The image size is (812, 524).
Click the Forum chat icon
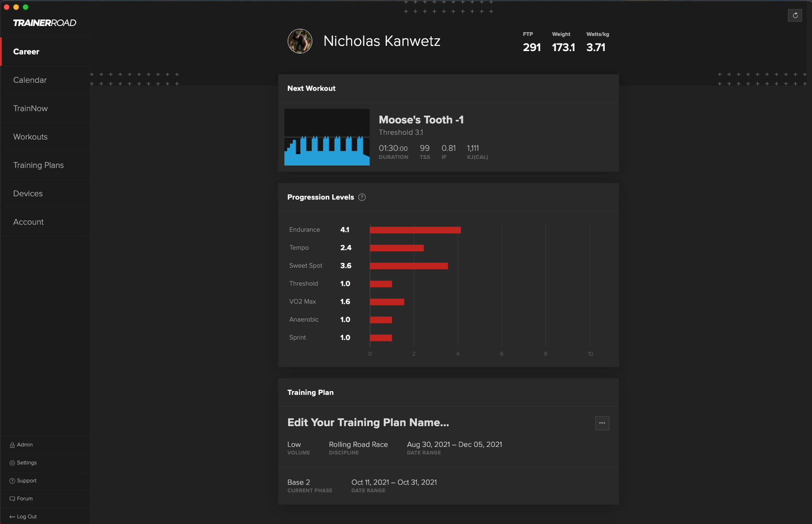point(12,499)
